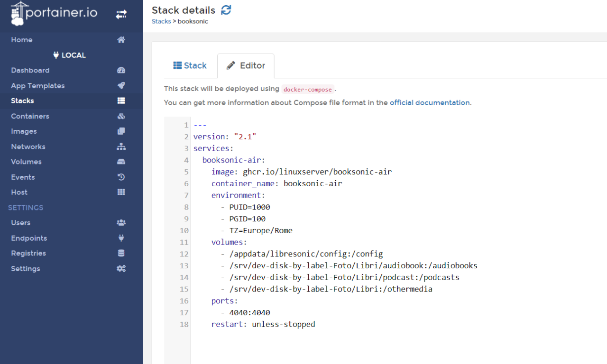Click the Images clone icon

121,131
